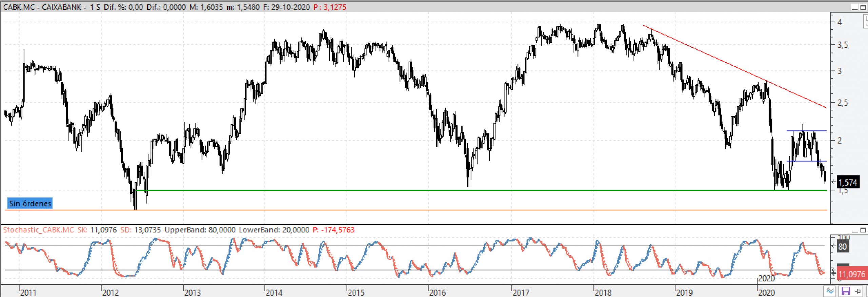Click the CABK.MC - CAIXABANK chart title
This screenshot has height=297, width=868.
[x=44, y=7]
